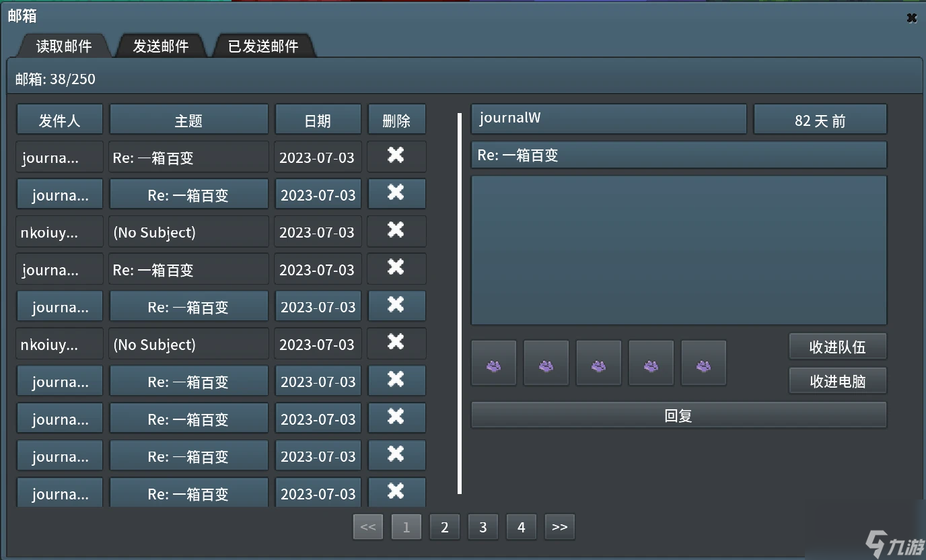Click the preview subject Re: 一箱百变 field
926x560 pixels.
pyautogui.click(x=679, y=155)
